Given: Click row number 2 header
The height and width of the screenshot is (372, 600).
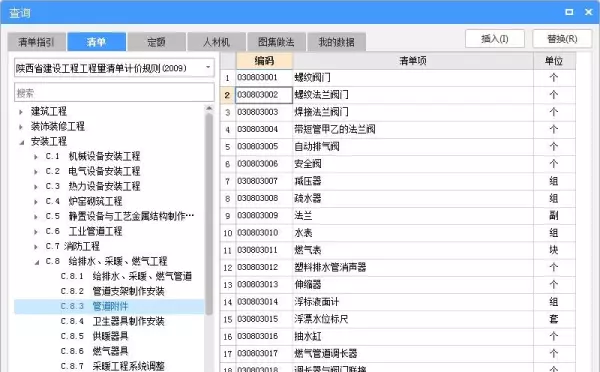Looking at the screenshot, I should point(228,95).
